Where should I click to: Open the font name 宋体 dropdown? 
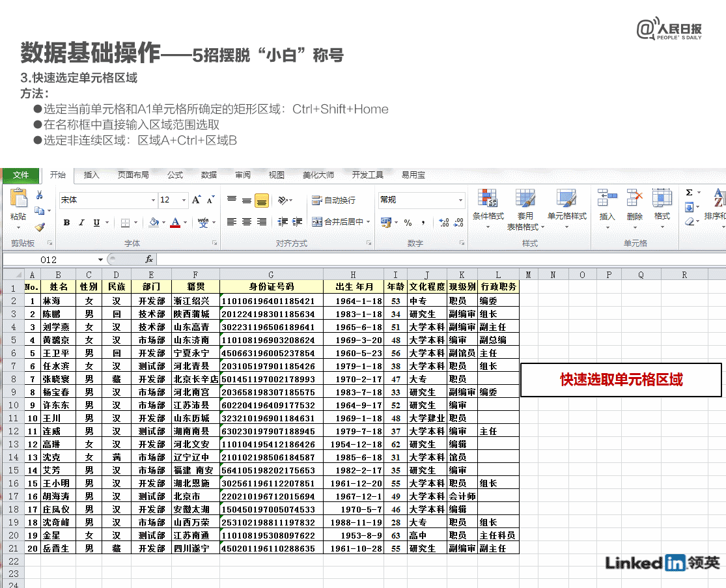153,200
